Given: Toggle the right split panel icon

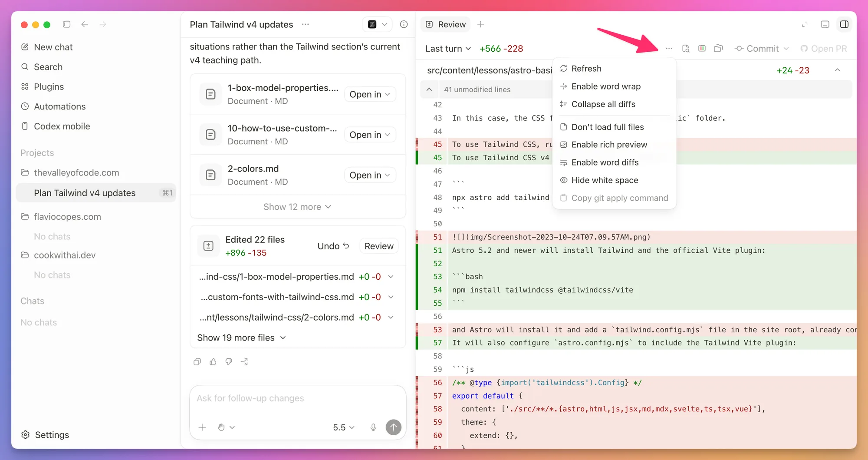Looking at the screenshot, I should [844, 24].
